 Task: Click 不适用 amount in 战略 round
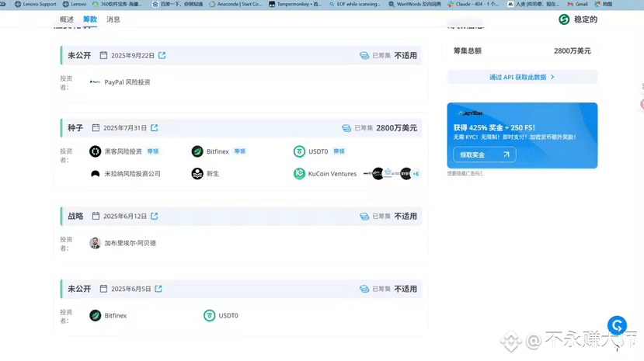406,216
